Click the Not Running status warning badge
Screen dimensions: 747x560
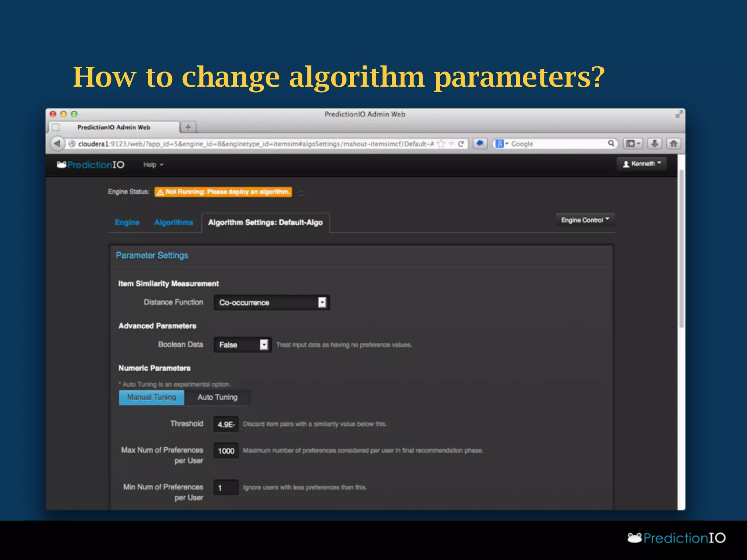223,192
